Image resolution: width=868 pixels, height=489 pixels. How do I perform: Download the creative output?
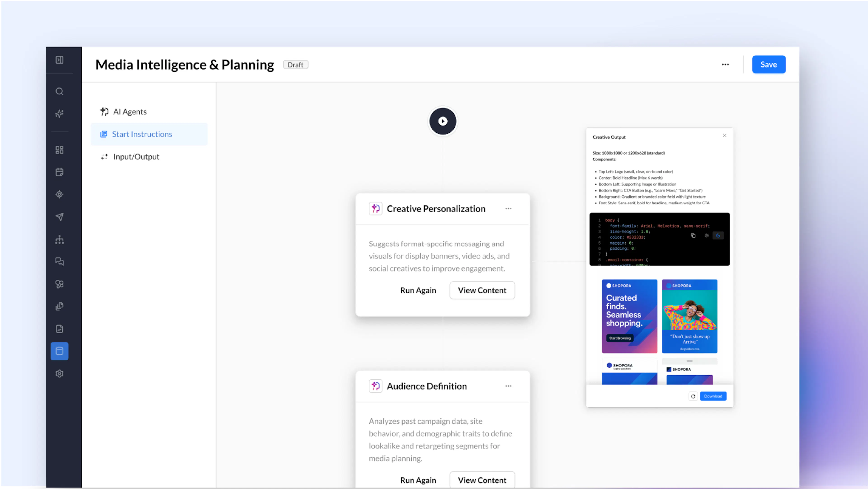[x=713, y=396]
